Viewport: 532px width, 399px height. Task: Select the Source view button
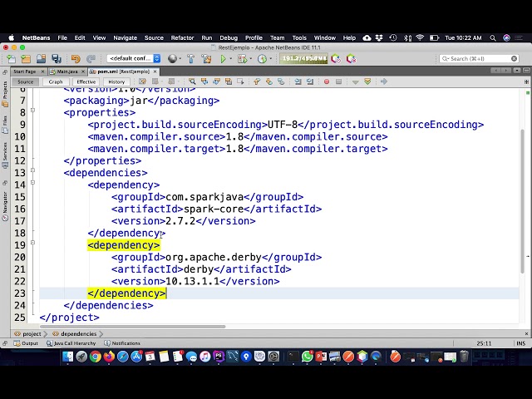tap(26, 81)
